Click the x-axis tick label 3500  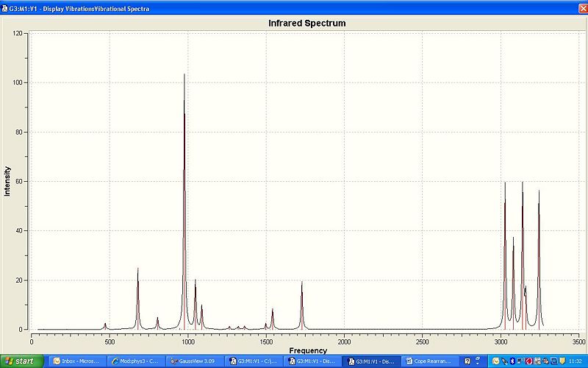(578, 342)
